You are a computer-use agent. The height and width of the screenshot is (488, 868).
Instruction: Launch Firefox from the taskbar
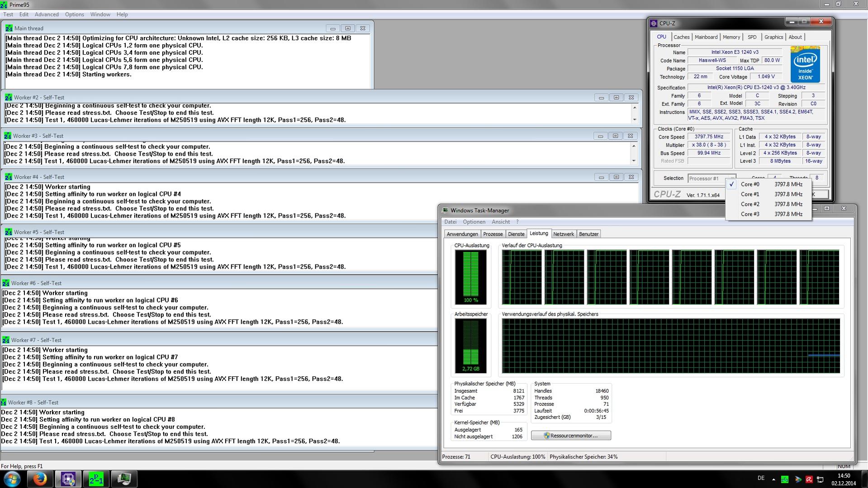[x=40, y=479]
